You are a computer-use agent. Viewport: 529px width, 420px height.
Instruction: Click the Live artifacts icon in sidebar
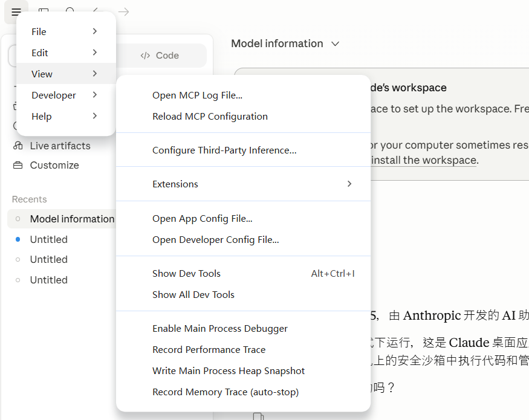18,146
